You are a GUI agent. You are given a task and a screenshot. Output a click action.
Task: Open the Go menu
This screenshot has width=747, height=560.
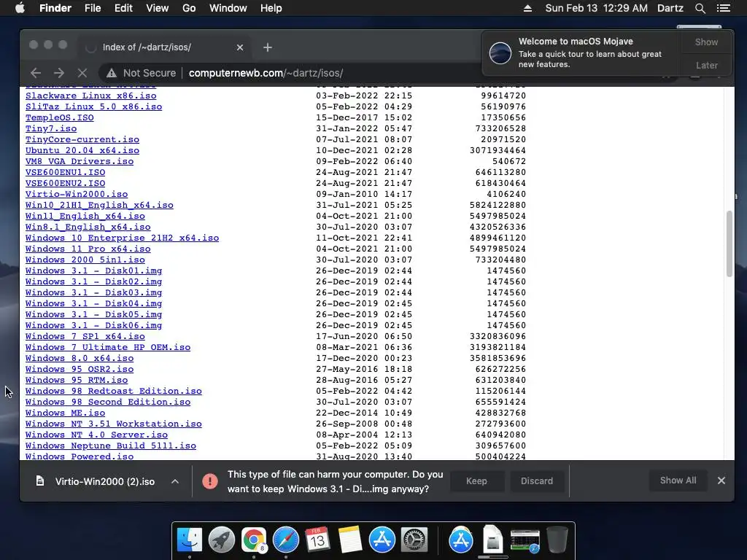pyautogui.click(x=189, y=8)
